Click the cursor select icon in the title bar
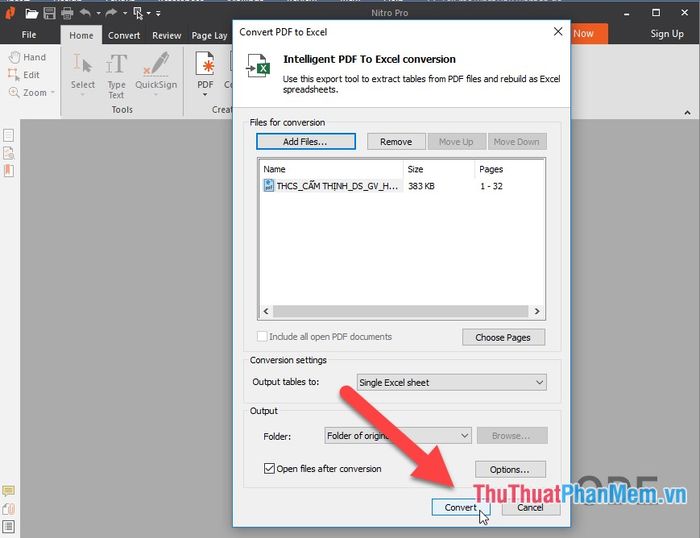This screenshot has height=538, width=700. coord(138,13)
